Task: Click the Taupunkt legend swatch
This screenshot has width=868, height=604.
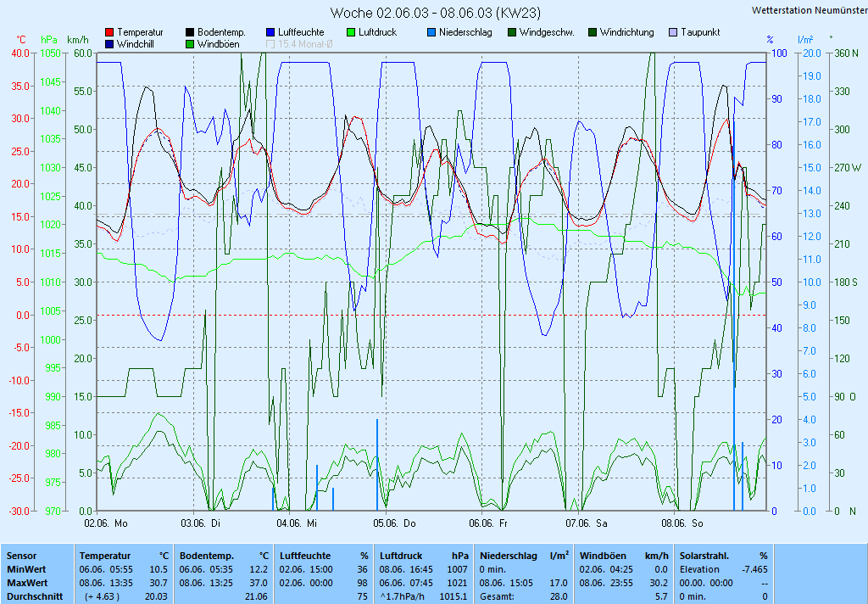Action: (x=673, y=32)
